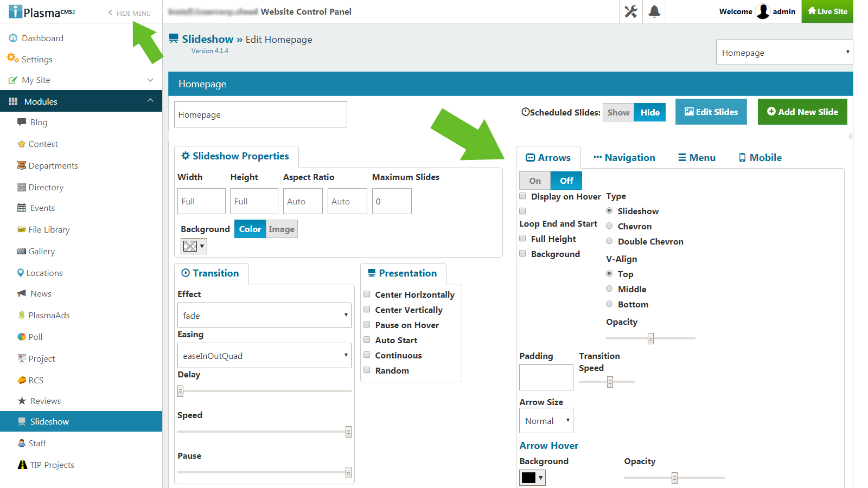The image size is (868, 488).
Task: Click the Locations pin icon
Action: 21,273
